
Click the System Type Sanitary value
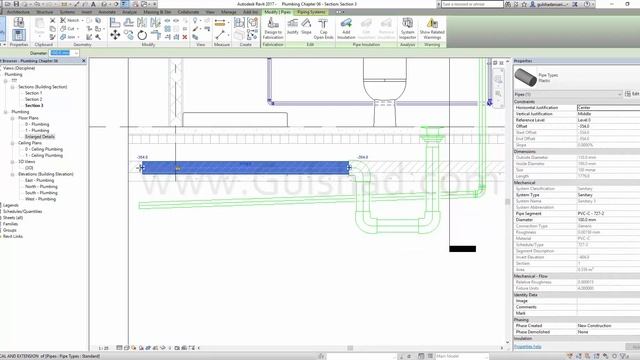608,195
